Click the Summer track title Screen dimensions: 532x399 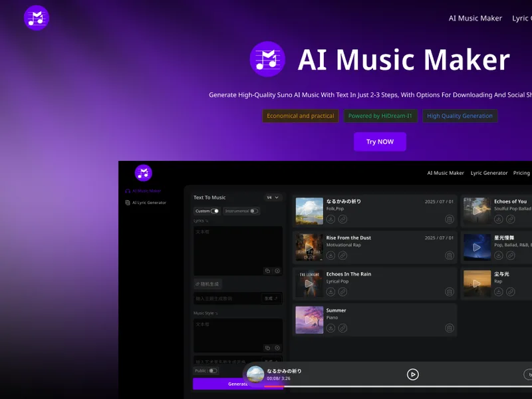click(x=336, y=311)
